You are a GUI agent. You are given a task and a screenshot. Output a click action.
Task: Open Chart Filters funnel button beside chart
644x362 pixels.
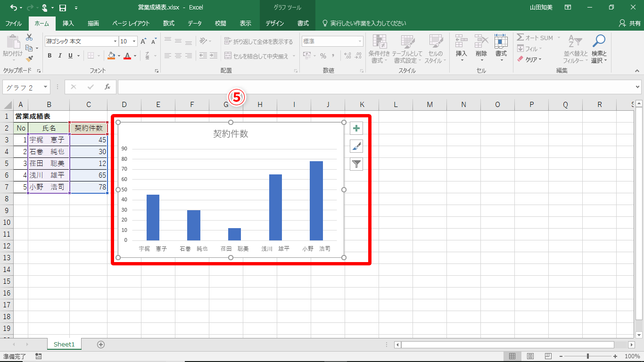[356, 164]
